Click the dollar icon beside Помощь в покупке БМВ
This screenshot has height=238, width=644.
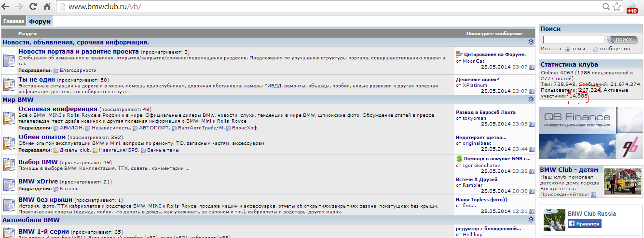459,159
